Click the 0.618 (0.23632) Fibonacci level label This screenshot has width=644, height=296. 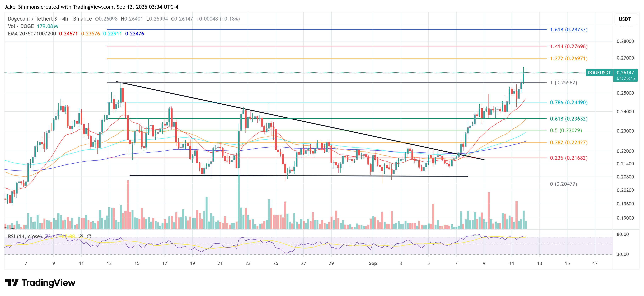(x=569, y=119)
